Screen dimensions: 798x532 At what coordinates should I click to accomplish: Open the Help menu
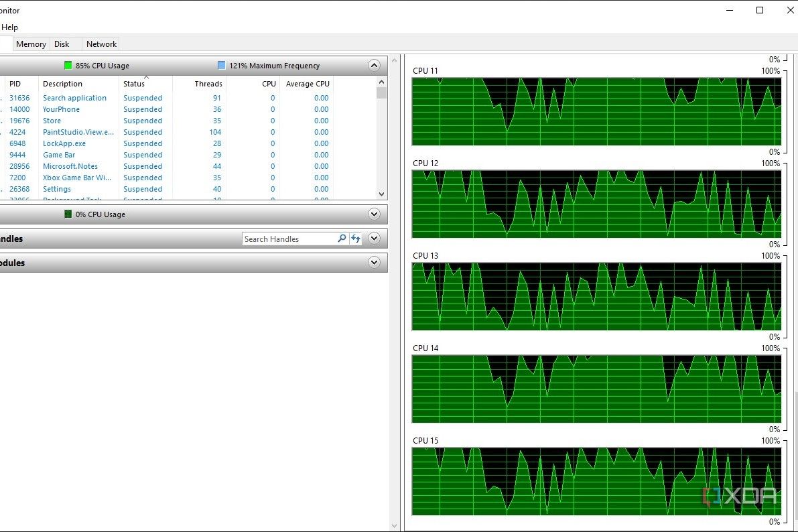coord(10,27)
